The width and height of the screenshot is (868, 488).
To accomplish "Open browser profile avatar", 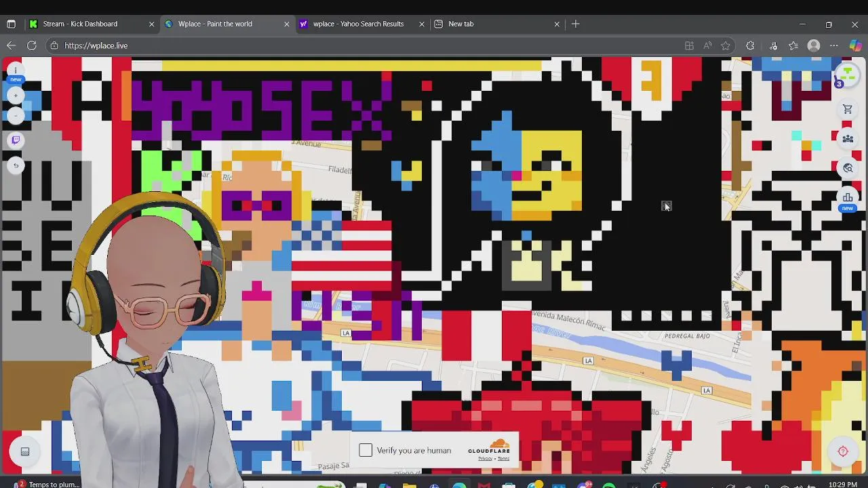I will pyautogui.click(x=814, y=45).
